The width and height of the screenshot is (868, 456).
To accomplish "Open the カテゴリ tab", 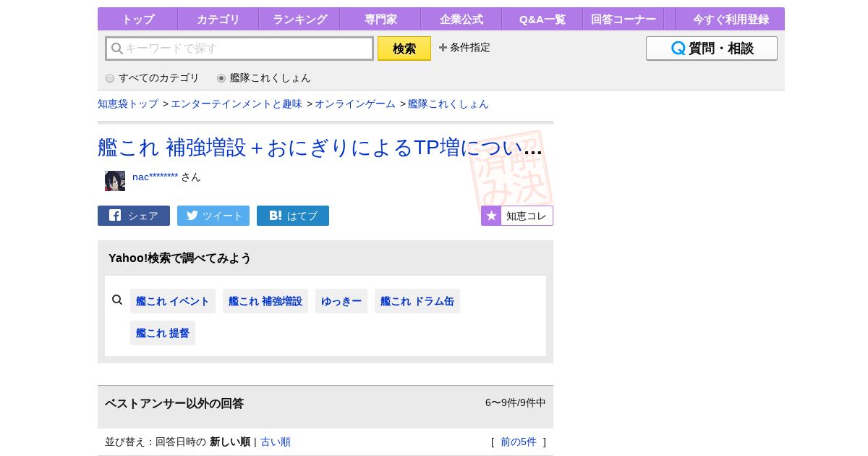I will 218,19.
